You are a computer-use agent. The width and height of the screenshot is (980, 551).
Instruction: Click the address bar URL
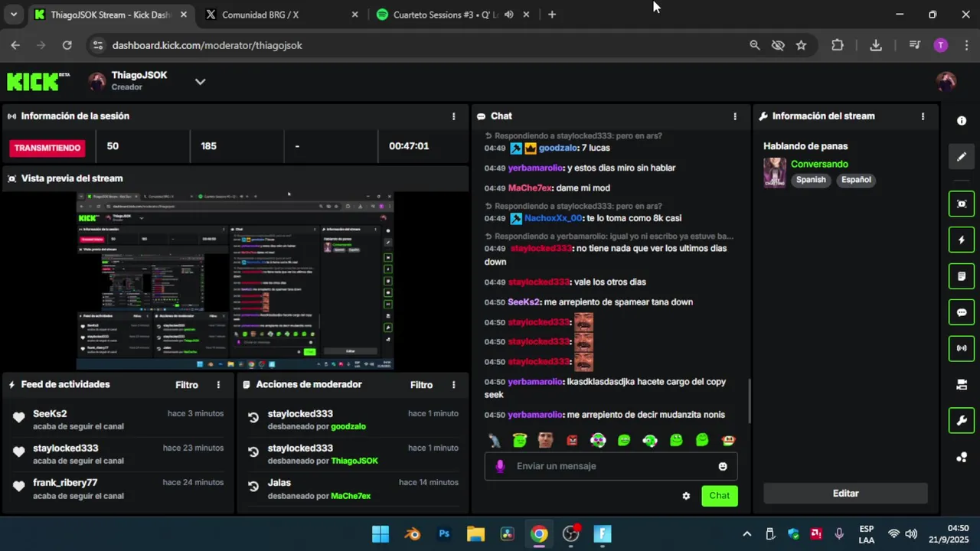point(207,45)
